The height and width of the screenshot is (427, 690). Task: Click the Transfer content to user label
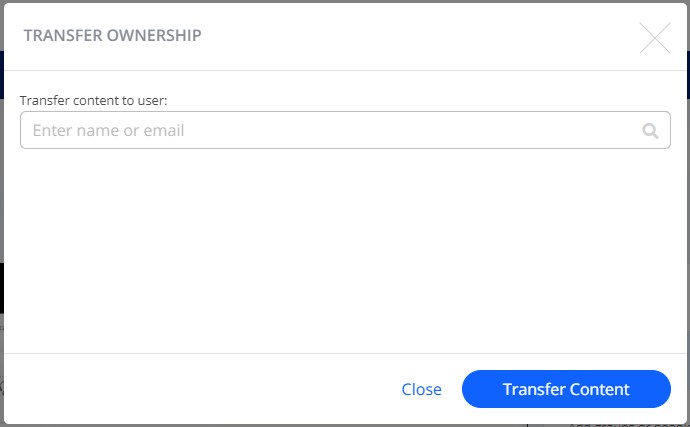tap(93, 100)
